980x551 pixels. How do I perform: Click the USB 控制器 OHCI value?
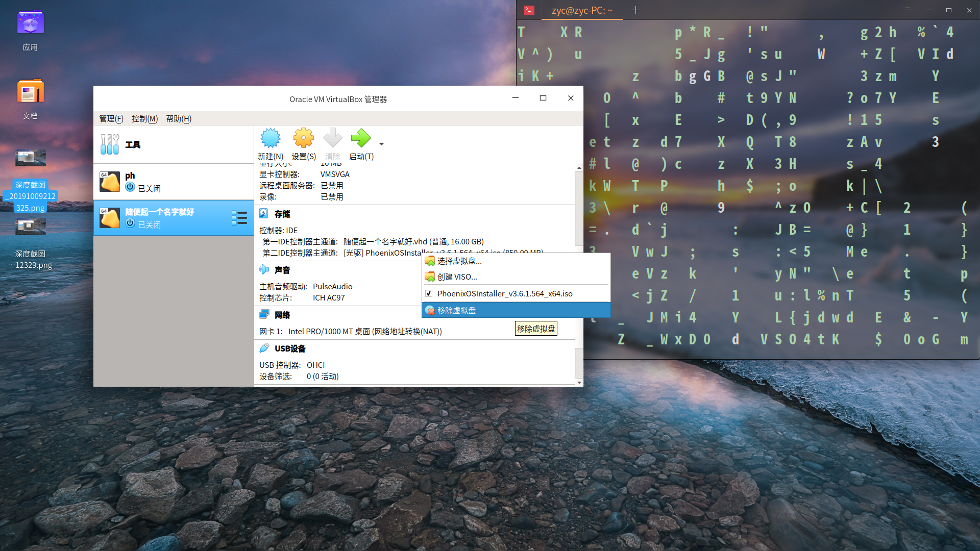315,365
